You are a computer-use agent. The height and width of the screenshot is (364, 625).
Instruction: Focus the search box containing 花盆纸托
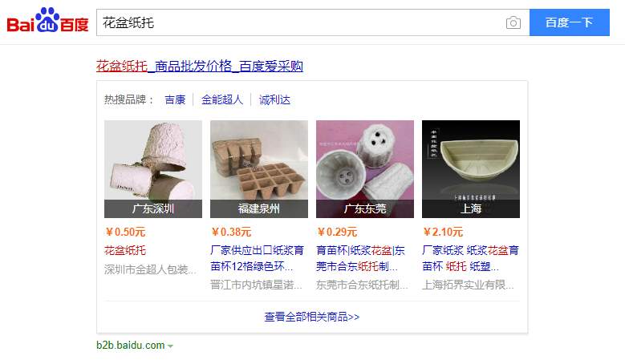(299, 22)
